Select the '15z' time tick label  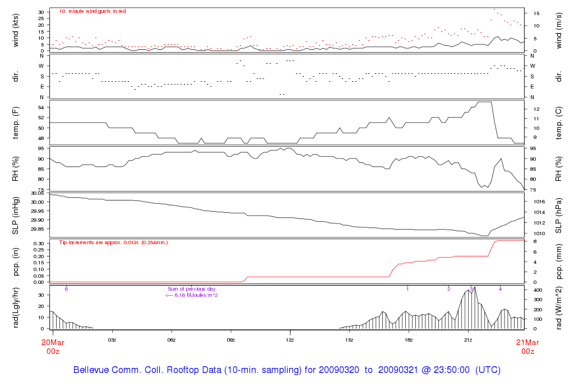tap(349, 340)
